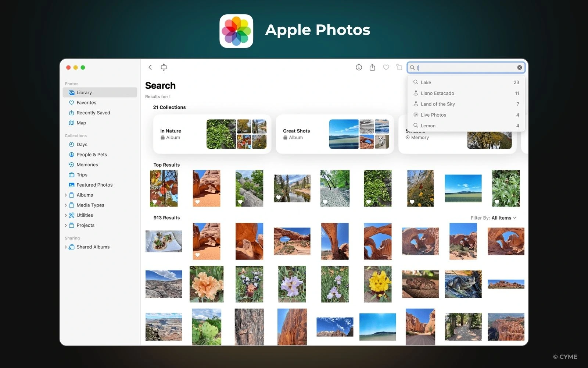Viewport: 588px width, 368px height.
Task: Open Recently Saved photos
Action: click(x=93, y=113)
